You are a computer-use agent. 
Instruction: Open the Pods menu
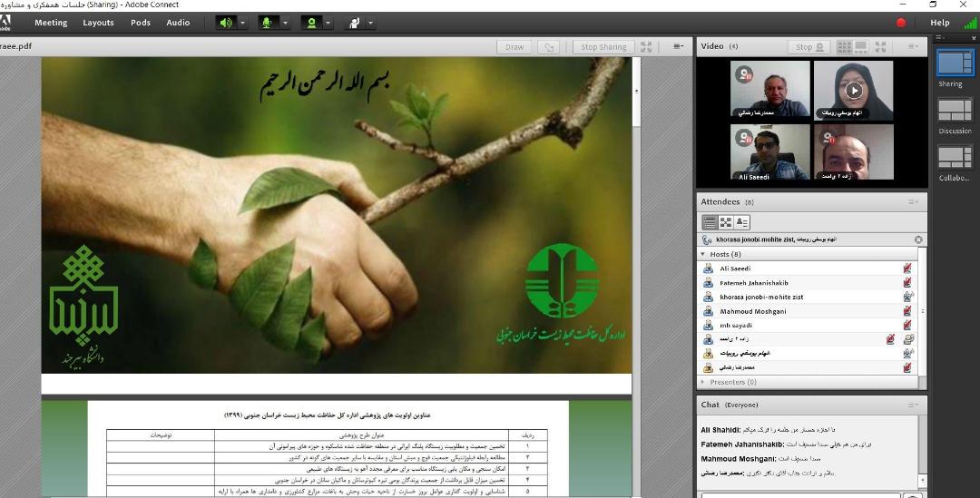[141, 23]
